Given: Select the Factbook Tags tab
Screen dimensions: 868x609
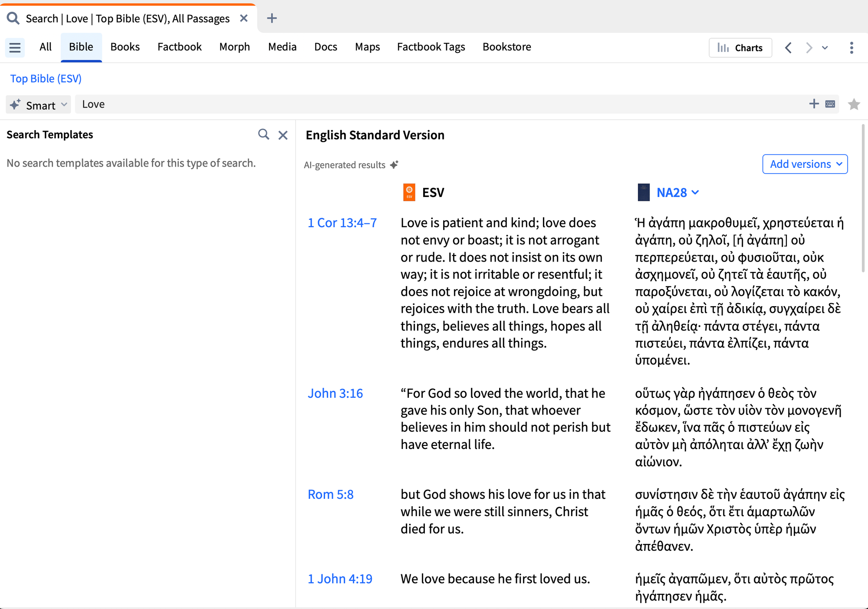Looking at the screenshot, I should [431, 47].
